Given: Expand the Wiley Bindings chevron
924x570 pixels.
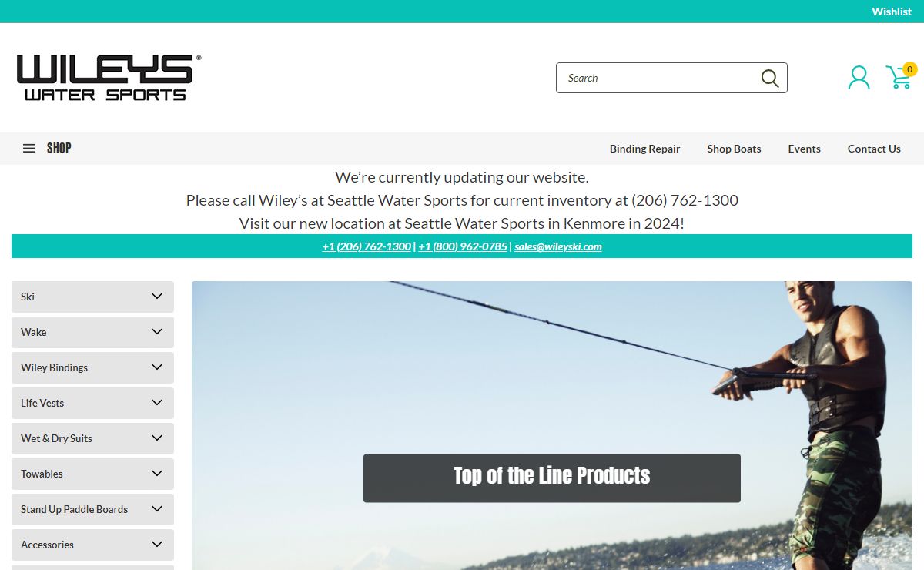Looking at the screenshot, I should click(157, 367).
